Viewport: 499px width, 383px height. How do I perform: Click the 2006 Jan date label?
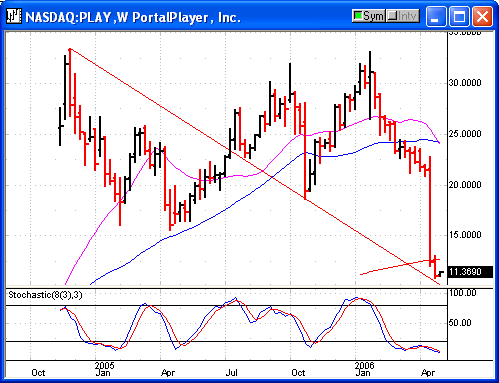coord(364,369)
